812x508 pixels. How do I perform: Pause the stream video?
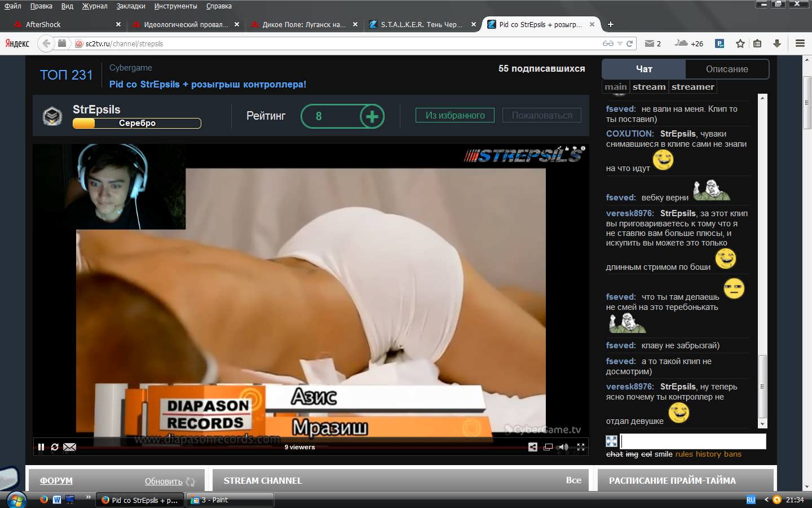pos(41,447)
